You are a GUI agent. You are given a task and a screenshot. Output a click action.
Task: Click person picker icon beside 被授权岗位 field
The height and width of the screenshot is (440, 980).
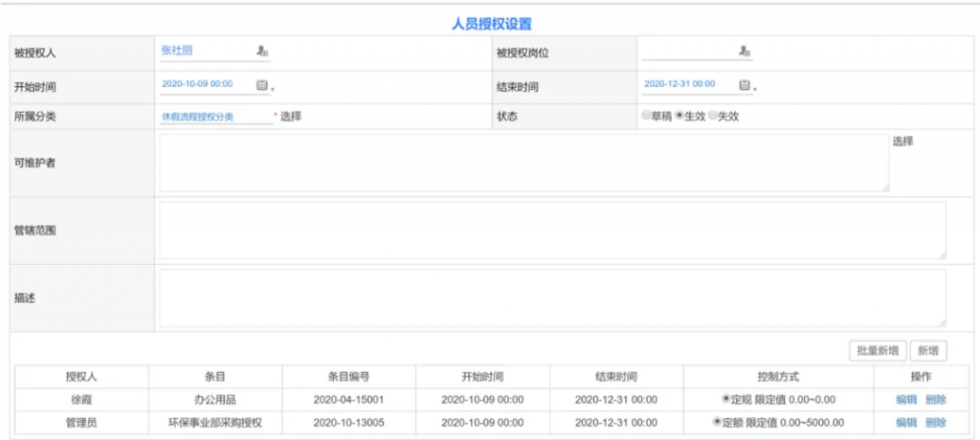point(744,52)
